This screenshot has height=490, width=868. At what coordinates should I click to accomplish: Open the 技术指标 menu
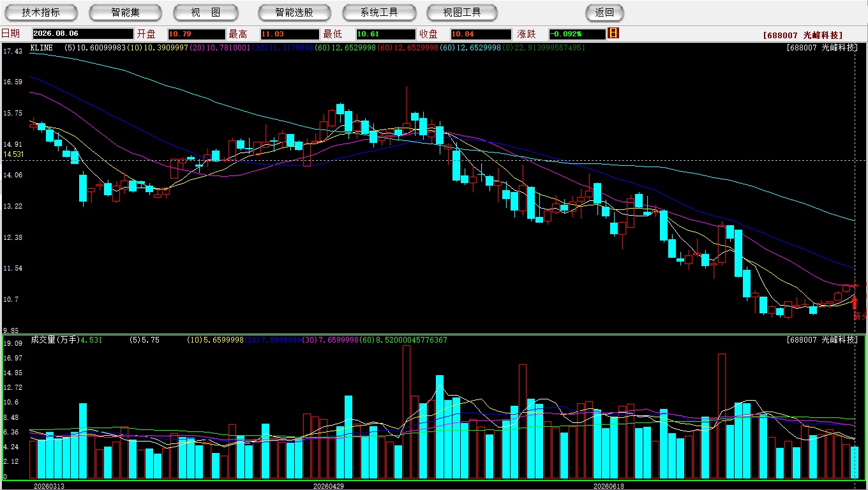[x=41, y=12]
